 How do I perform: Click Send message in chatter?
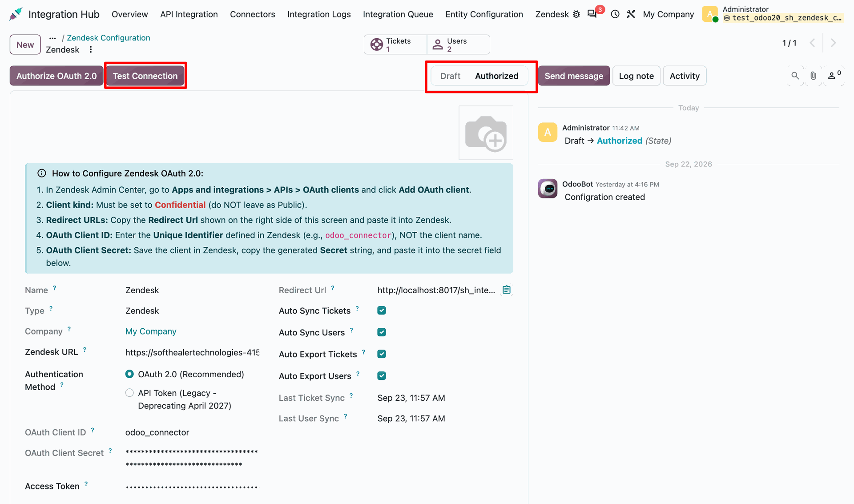pos(574,76)
